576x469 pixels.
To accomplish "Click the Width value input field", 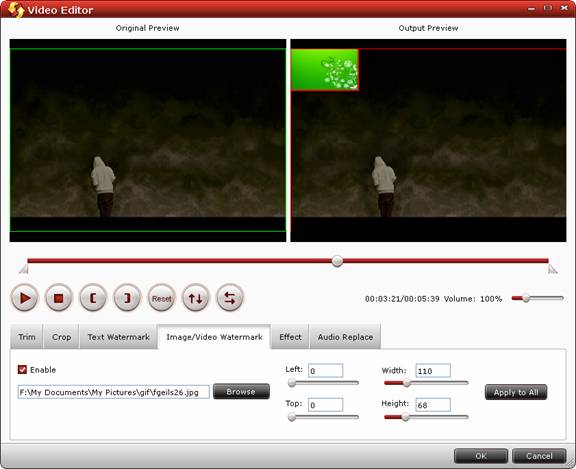I will pos(433,371).
